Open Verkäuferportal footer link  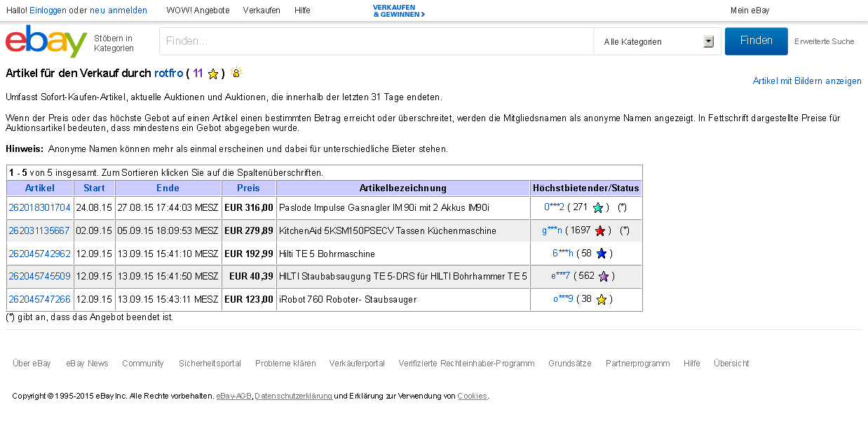click(357, 364)
